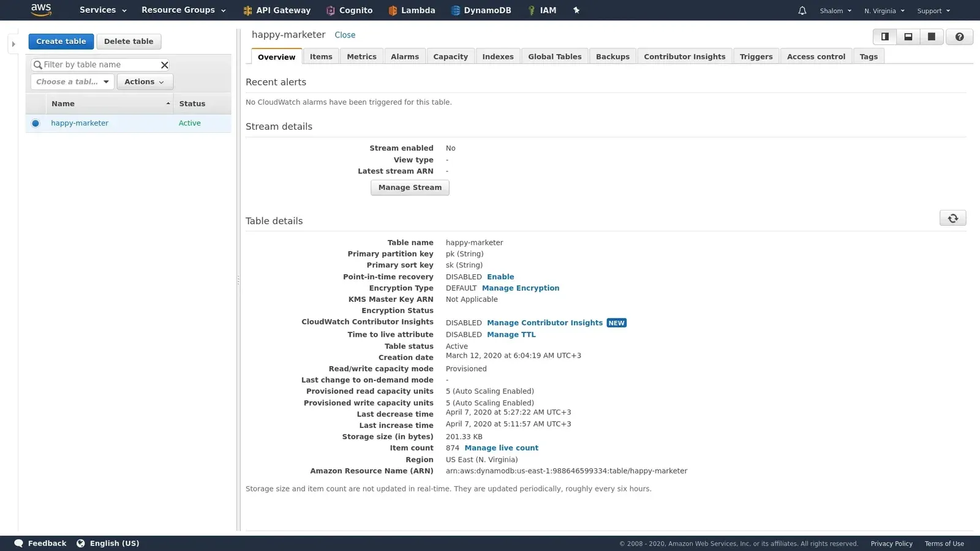Open the notifications bell
Viewport: 980px width, 551px height.
pos(802,11)
